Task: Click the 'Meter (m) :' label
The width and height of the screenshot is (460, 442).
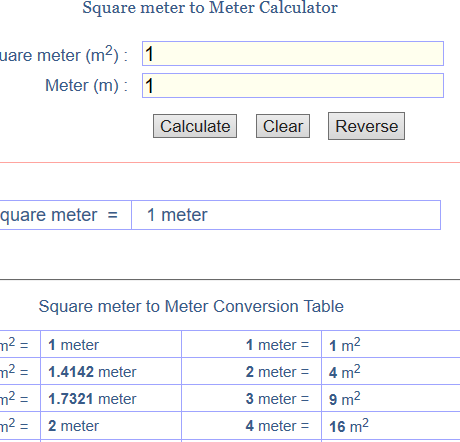Action: [87, 86]
